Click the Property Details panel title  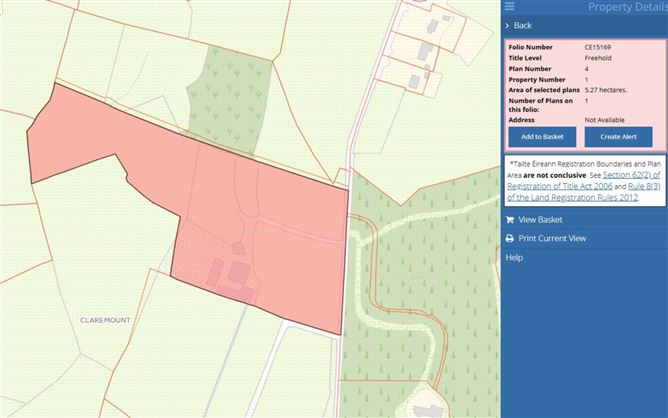[627, 7]
